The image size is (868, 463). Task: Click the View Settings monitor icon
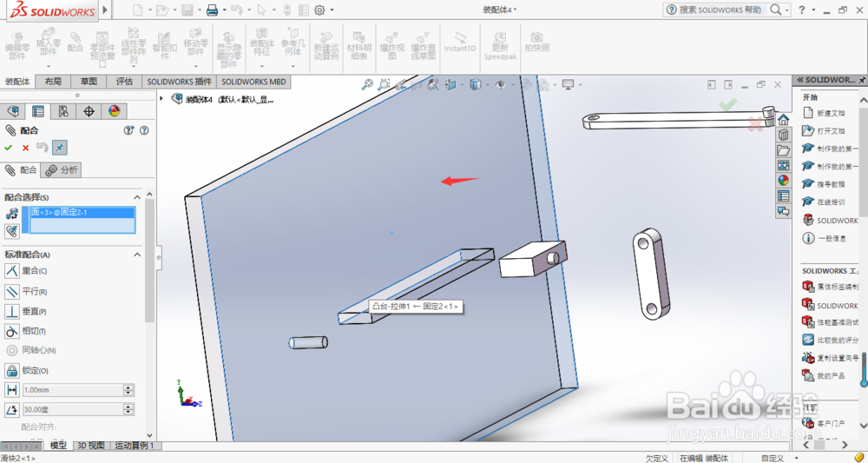[x=568, y=84]
